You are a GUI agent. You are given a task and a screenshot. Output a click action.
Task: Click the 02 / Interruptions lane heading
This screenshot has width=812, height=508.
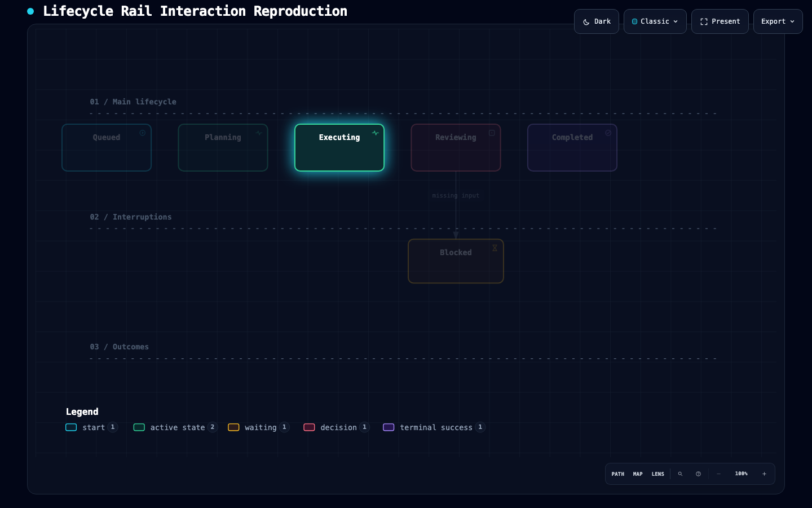pyautogui.click(x=131, y=217)
